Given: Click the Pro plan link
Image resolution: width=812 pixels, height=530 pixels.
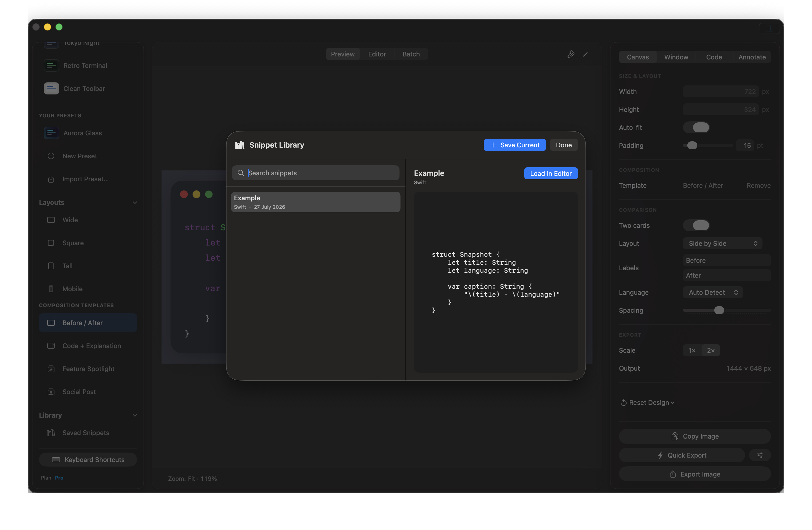Looking at the screenshot, I should tap(59, 478).
